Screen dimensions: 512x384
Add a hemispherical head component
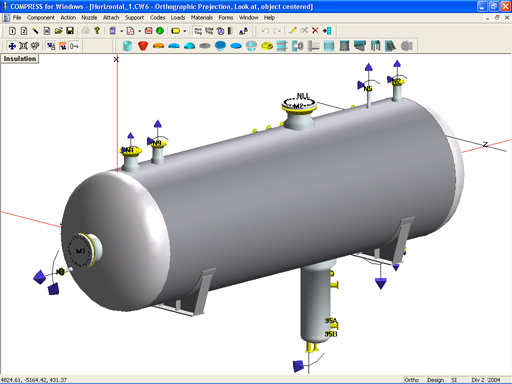click(189, 46)
